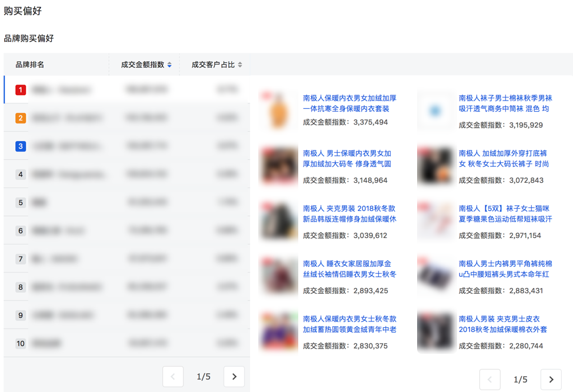
Task: Open link 南极人保暖内衣男女加绒加厚一体抗寒
Action: pyautogui.click(x=349, y=103)
